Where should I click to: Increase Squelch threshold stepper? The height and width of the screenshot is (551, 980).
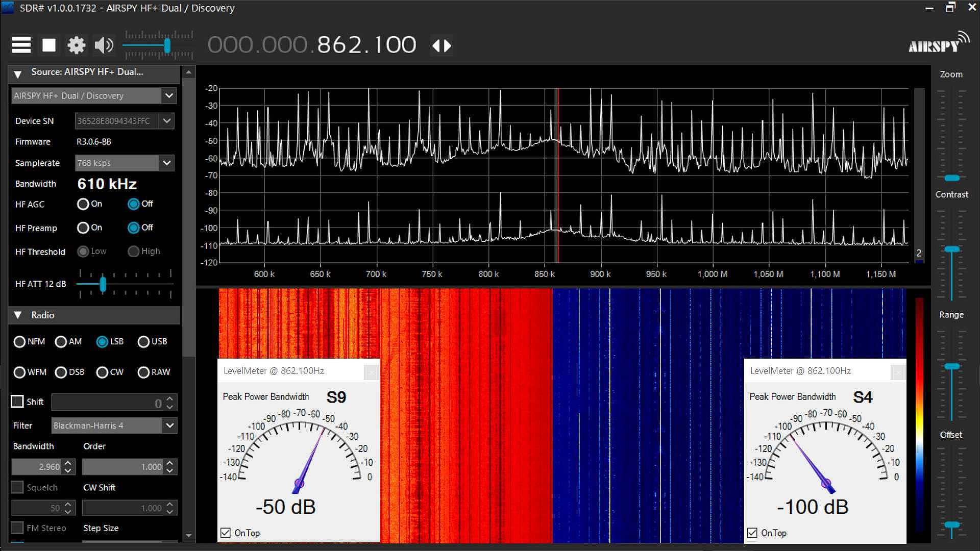point(68,504)
